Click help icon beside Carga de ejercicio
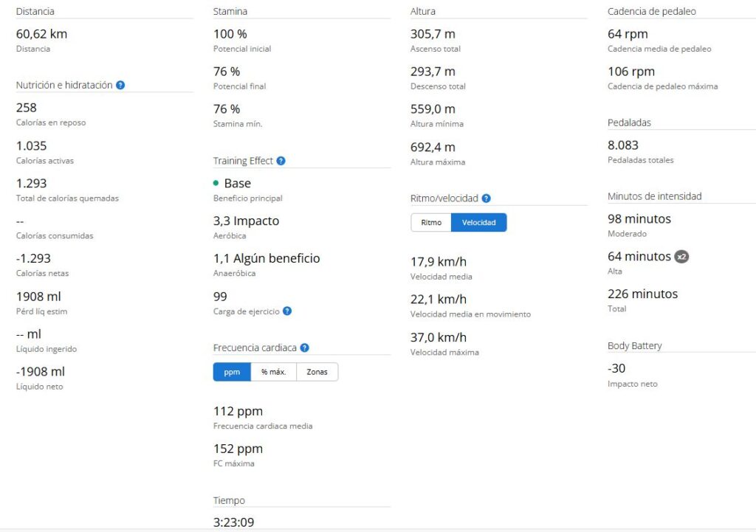This screenshot has height=532, width=756. (x=287, y=311)
